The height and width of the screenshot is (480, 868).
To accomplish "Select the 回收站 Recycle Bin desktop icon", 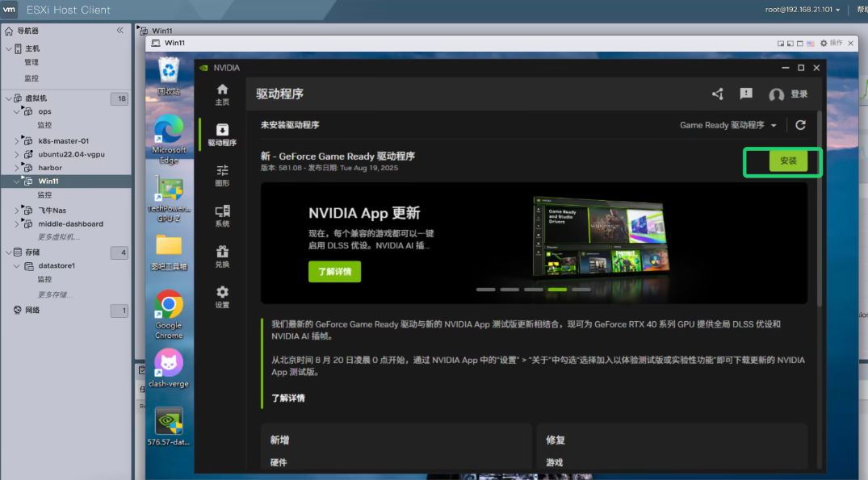I will [169, 77].
